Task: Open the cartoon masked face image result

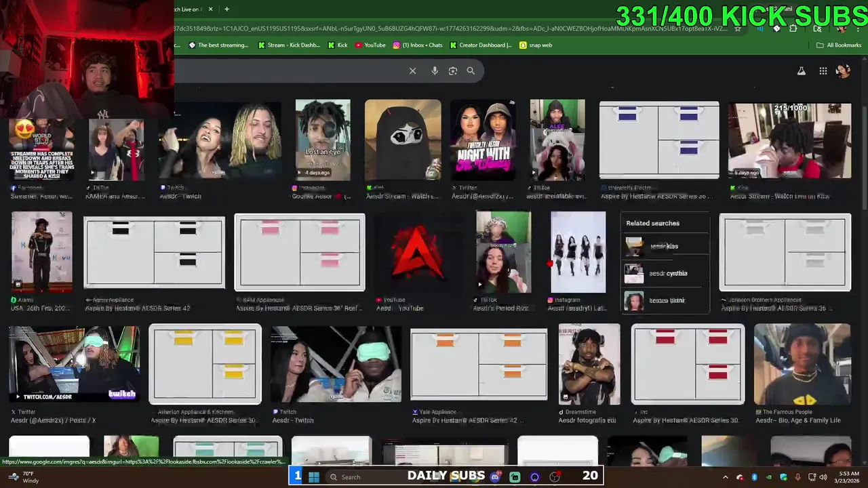Action: click(403, 140)
